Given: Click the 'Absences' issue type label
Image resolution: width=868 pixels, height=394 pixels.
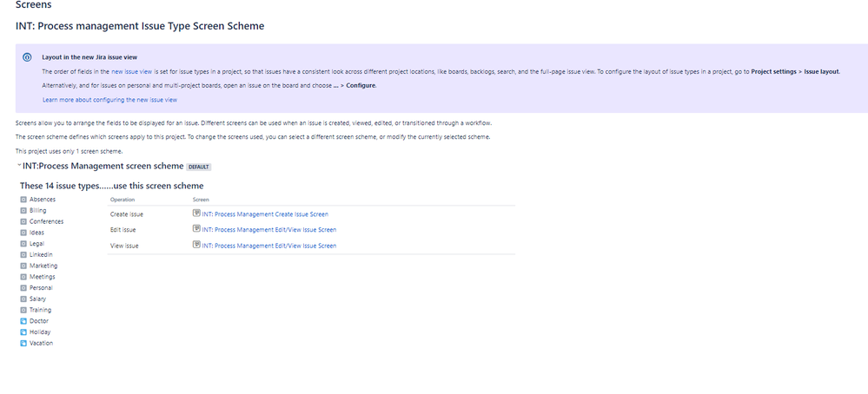Looking at the screenshot, I should click(43, 200).
